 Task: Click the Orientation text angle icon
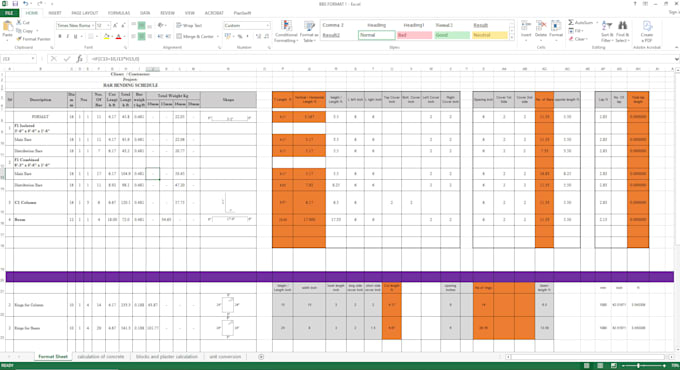click(161, 26)
